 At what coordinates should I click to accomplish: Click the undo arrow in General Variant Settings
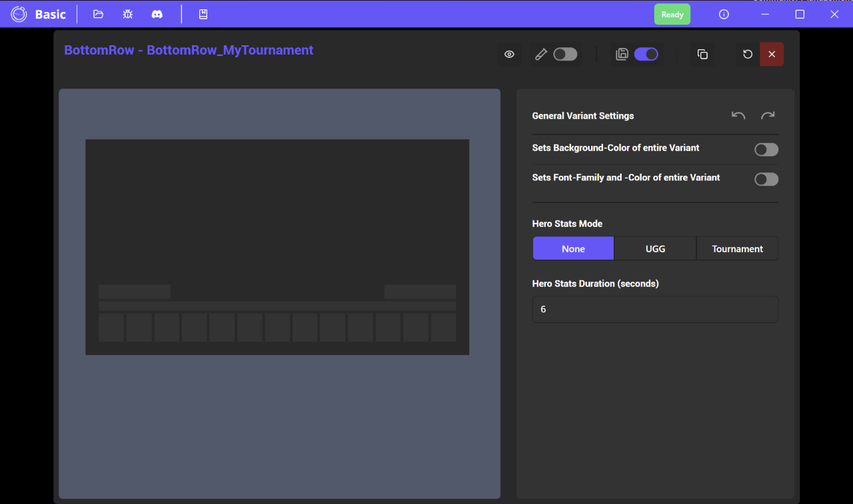[x=738, y=116]
